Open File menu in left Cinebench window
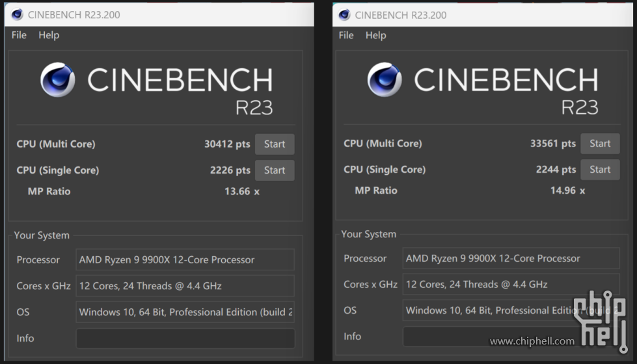 pyautogui.click(x=19, y=35)
